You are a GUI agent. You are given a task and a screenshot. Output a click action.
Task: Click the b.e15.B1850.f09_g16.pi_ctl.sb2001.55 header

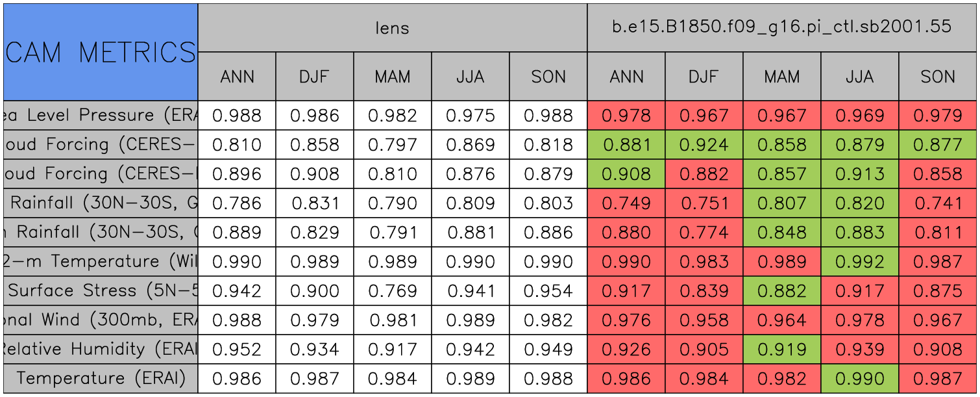782,28
